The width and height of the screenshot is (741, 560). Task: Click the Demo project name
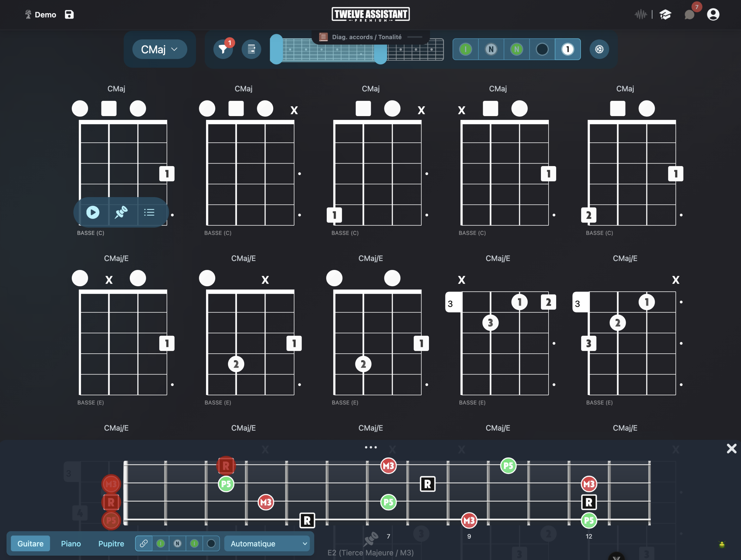coord(45,14)
